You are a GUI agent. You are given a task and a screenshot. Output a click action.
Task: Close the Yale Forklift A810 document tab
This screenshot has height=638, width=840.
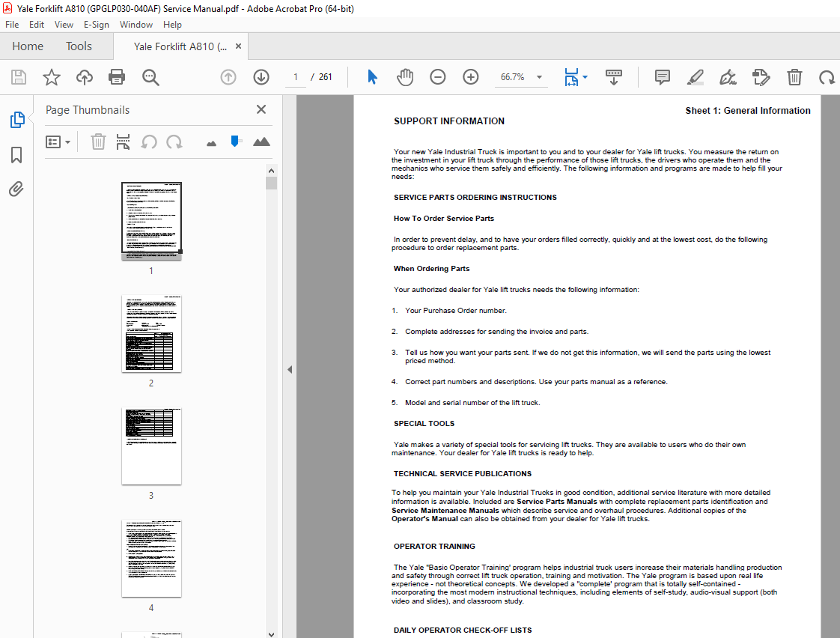tap(238, 46)
